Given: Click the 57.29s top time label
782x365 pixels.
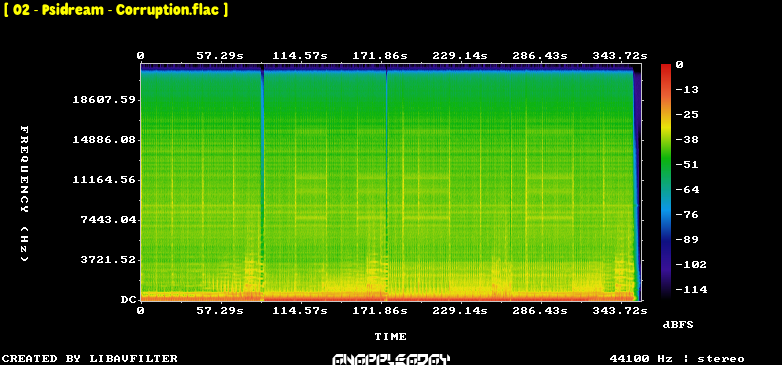Looking at the screenshot, I should pos(219,55).
